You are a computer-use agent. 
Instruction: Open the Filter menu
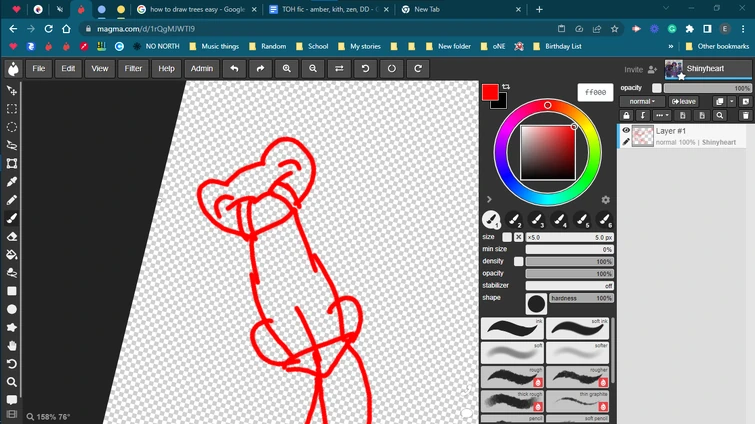(133, 69)
